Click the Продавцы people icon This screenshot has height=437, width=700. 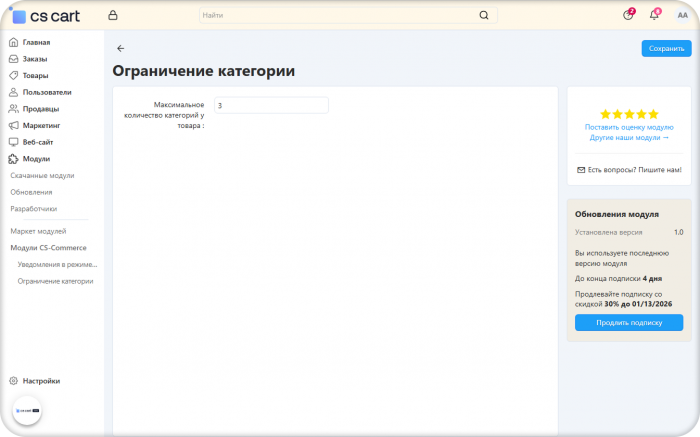tap(13, 108)
